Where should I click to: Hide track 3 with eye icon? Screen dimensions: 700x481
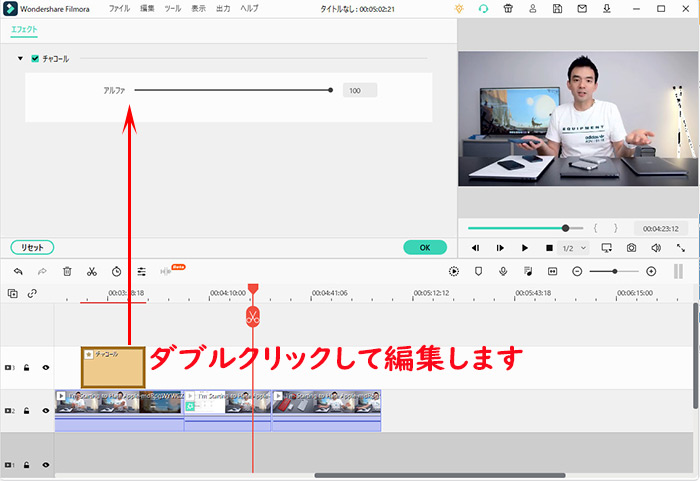46,368
